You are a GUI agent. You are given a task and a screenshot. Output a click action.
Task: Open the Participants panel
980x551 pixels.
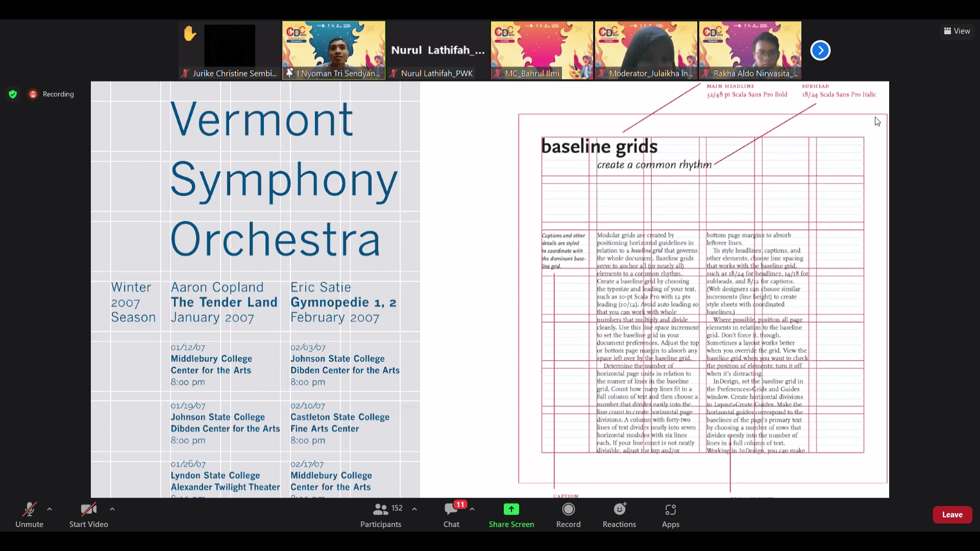(381, 514)
